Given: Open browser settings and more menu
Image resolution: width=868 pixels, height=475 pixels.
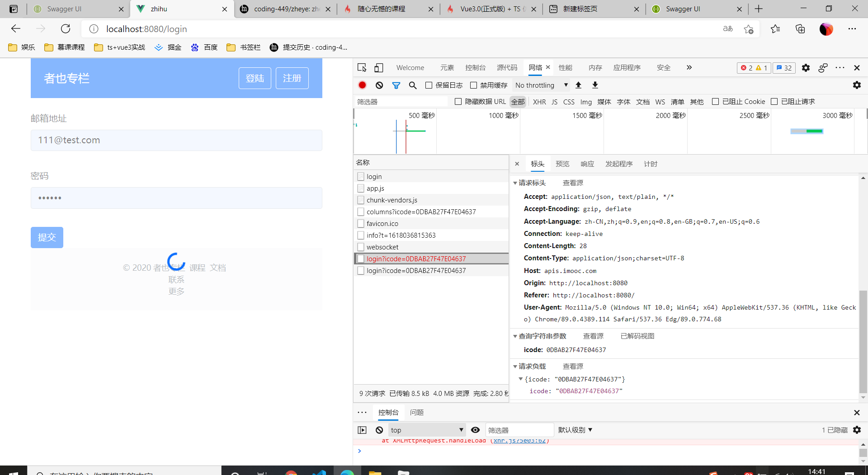Looking at the screenshot, I should 852,29.
